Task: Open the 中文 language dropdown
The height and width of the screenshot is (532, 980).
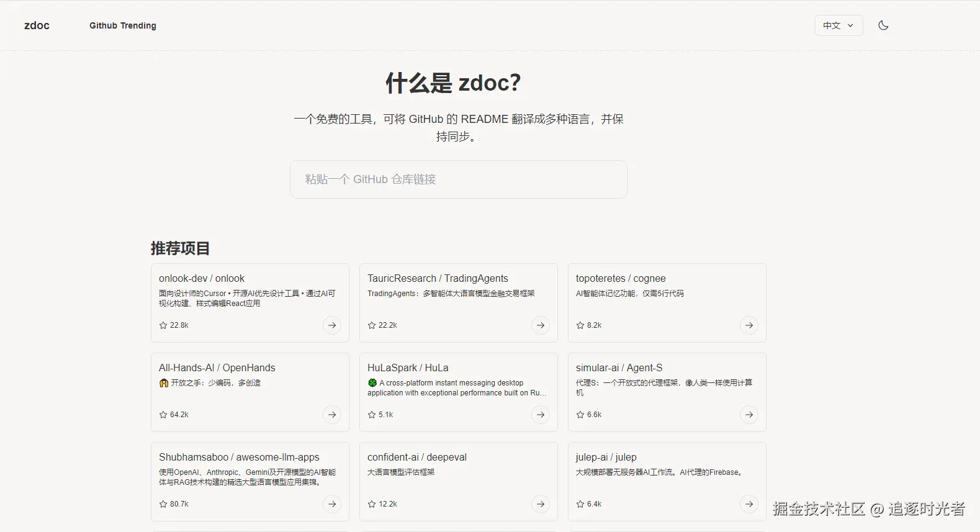Action: coord(838,25)
